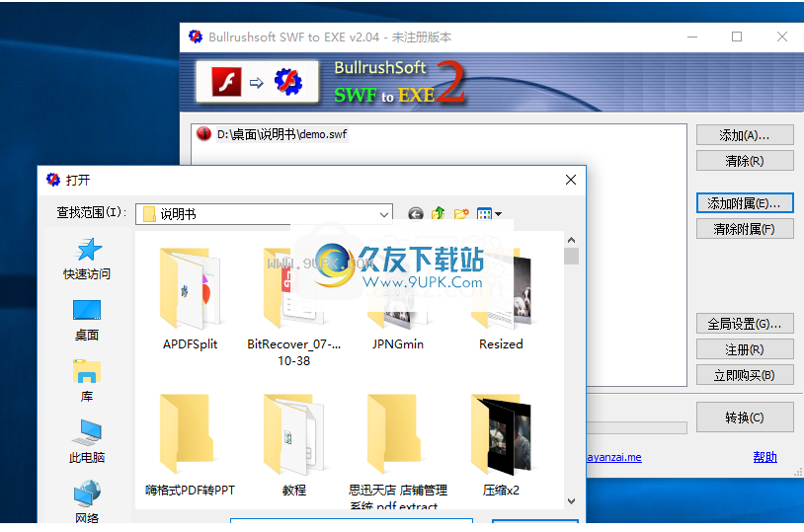Select the 嗨格式PDF转PPT folder
This screenshot has height=532, width=804.
(191, 445)
